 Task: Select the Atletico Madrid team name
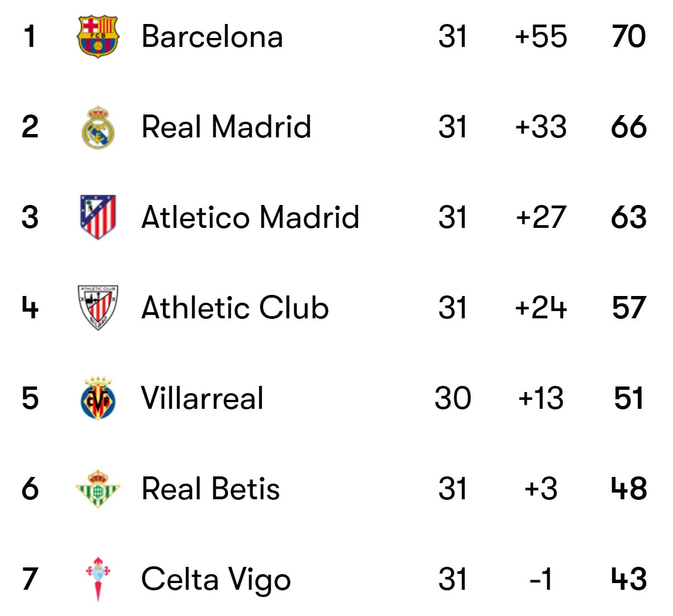click(250, 217)
